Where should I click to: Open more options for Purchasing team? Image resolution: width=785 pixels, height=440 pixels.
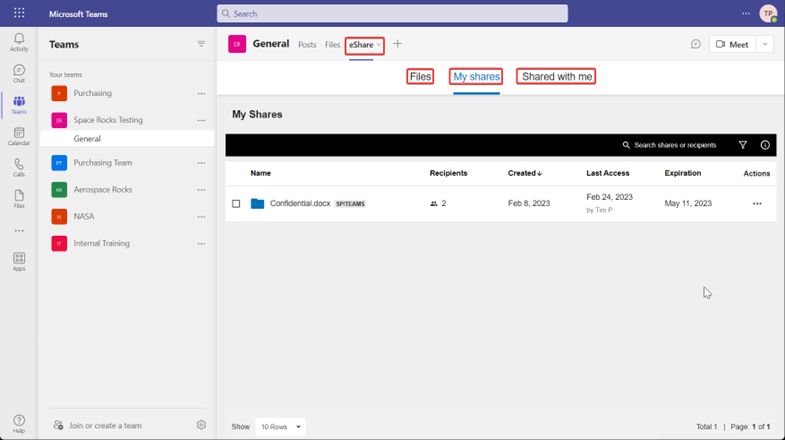click(201, 94)
